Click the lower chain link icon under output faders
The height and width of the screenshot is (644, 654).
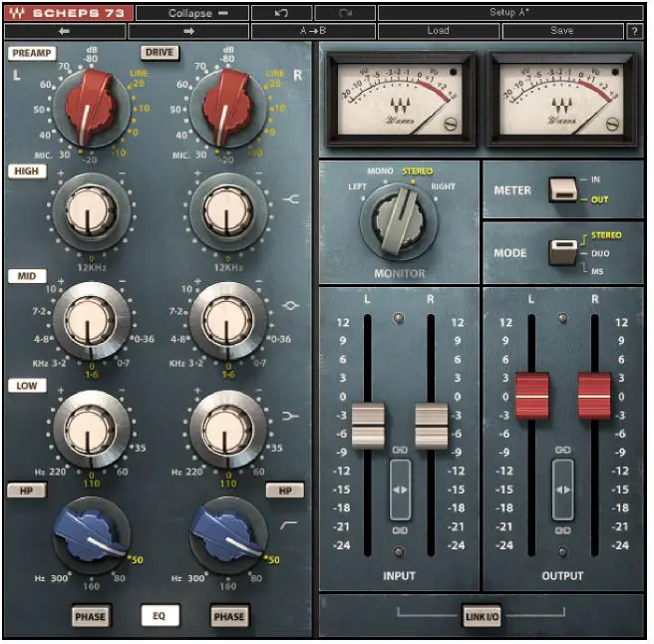(562, 530)
